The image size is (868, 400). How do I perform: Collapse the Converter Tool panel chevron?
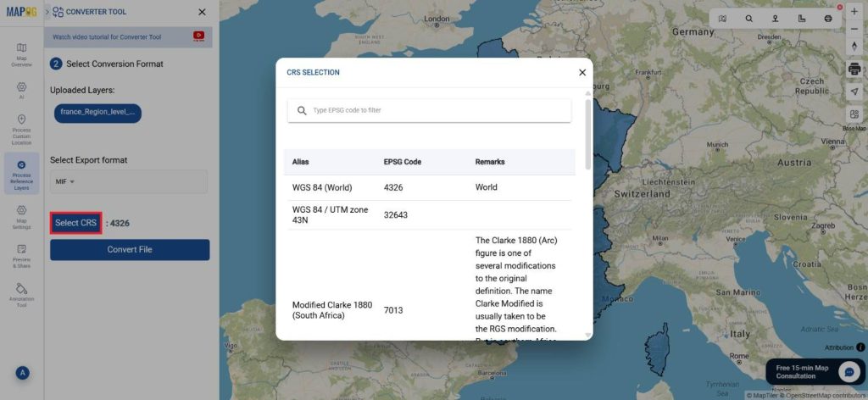click(47, 12)
